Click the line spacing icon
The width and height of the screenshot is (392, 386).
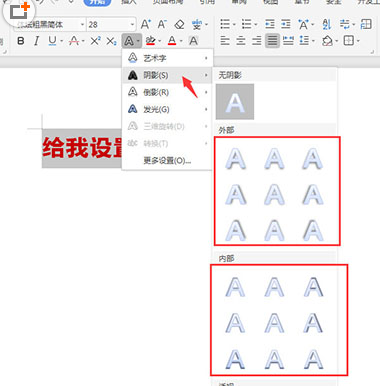(304, 41)
